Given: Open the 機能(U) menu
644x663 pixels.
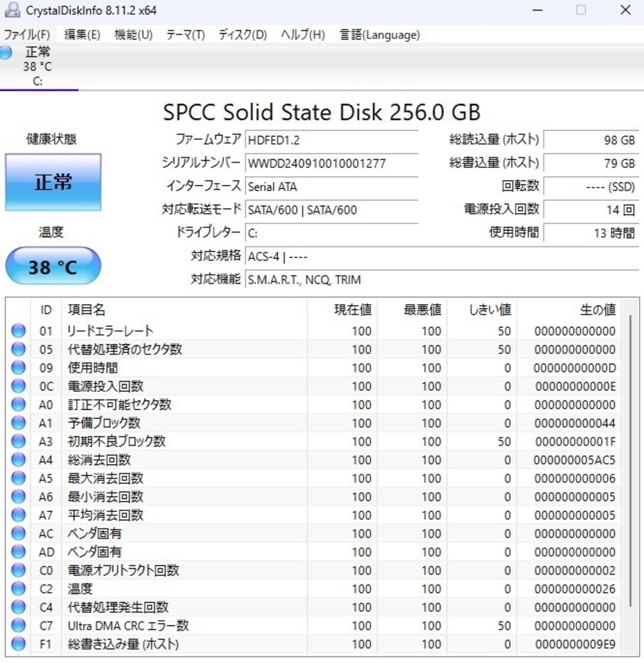Looking at the screenshot, I should tap(133, 35).
